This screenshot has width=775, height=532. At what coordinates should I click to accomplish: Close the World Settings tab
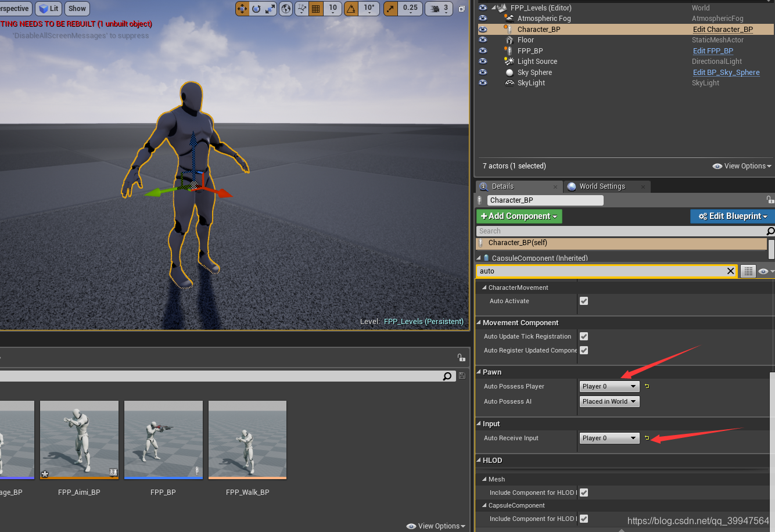[643, 186]
